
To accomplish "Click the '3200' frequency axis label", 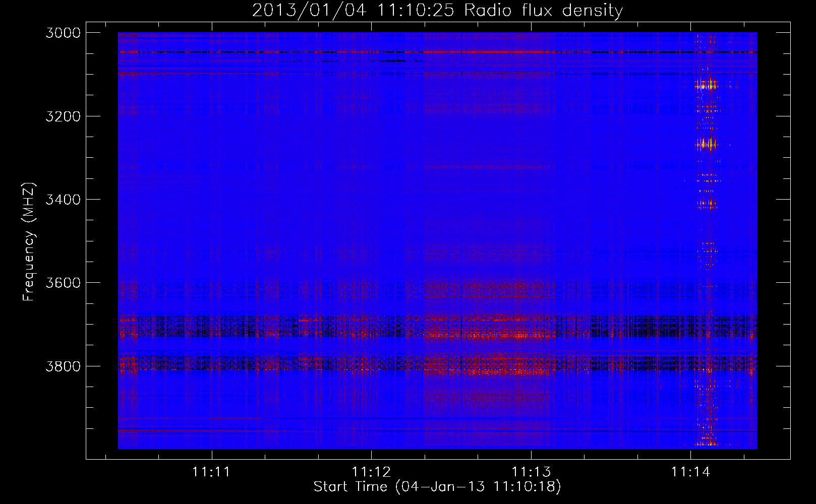I will click(63, 116).
